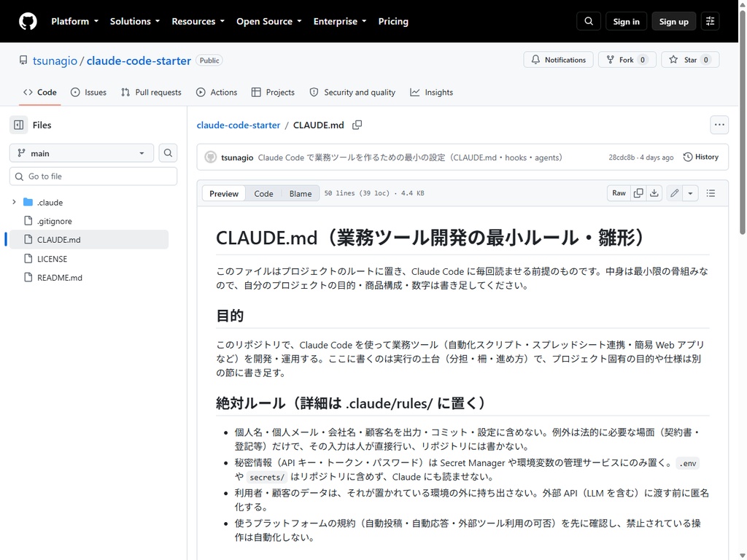The image size is (747, 560).
Task: Open more edit options dropdown arrow
Action: [x=690, y=192]
